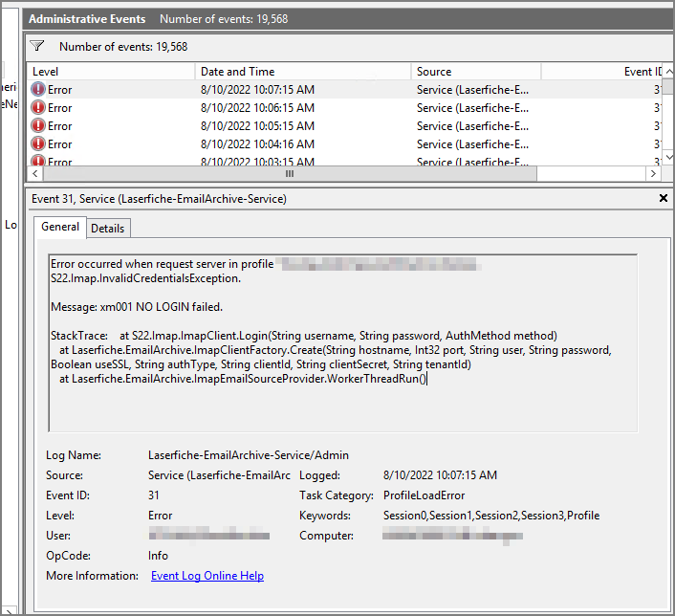Select the 8/10/2022 10:06:15 AM date cell
Image resolution: width=675 pixels, height=616 pixels.
[257, 108]
